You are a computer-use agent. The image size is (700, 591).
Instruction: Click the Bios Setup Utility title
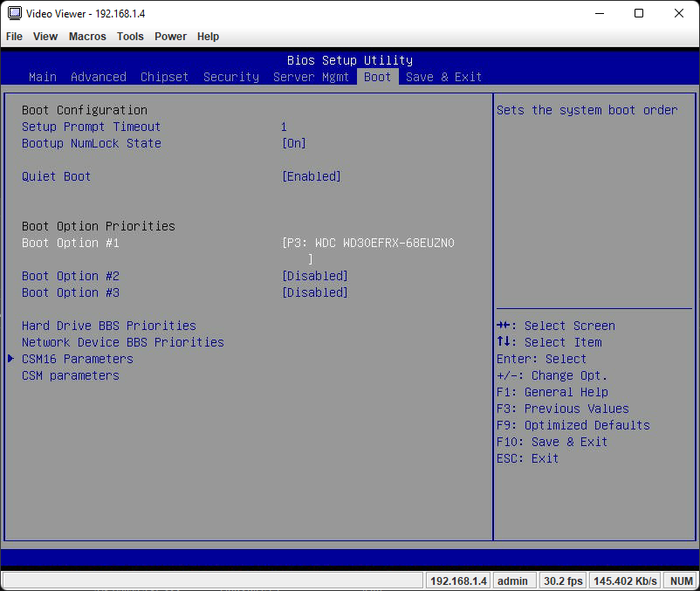point(350,60)
